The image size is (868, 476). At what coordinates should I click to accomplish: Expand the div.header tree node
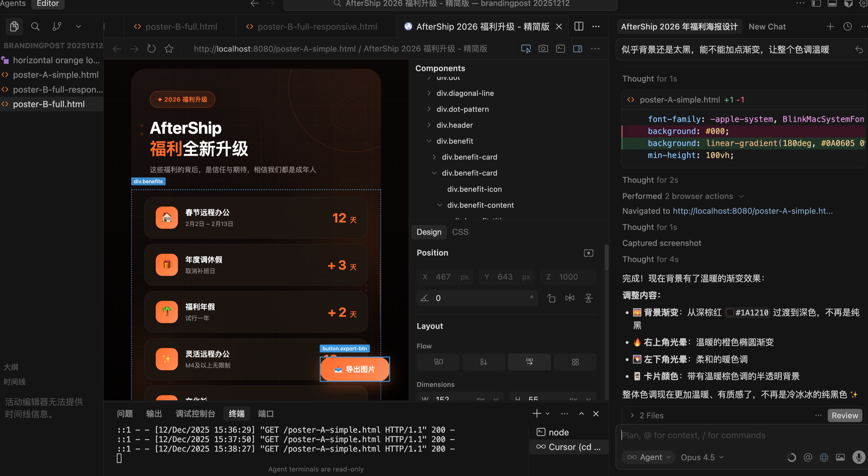click(429, 125)
